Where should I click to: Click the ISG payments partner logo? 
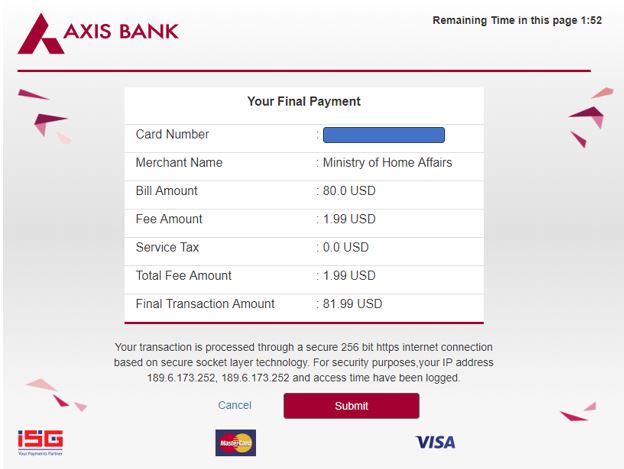40,443
